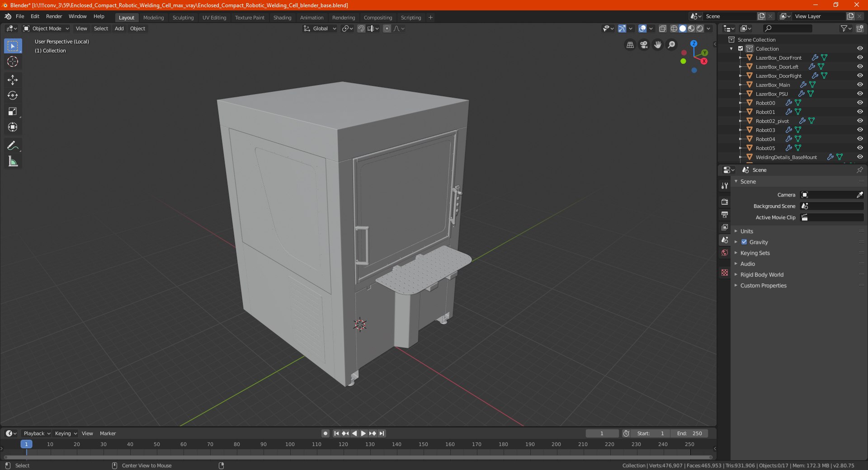
Task: Toggle camera view in viewport
Action: (x=644, y=45)
